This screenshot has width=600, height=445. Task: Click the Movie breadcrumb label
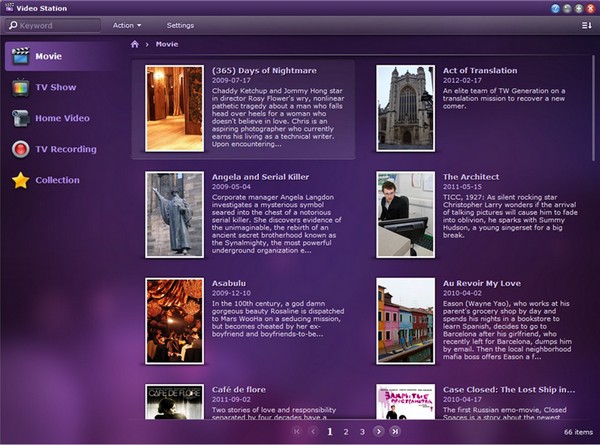(167, 44)
